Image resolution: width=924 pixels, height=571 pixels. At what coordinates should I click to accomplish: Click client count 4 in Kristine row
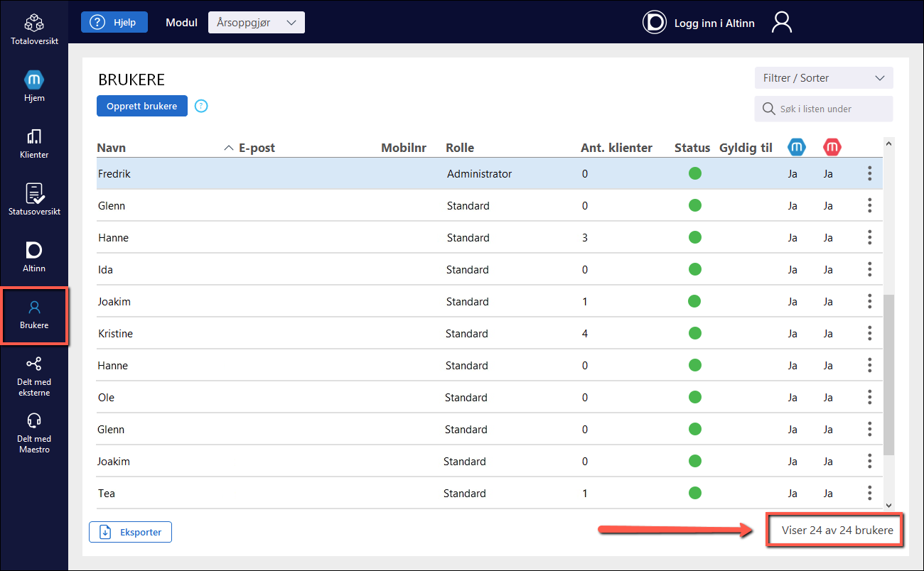tap(585, 334)
